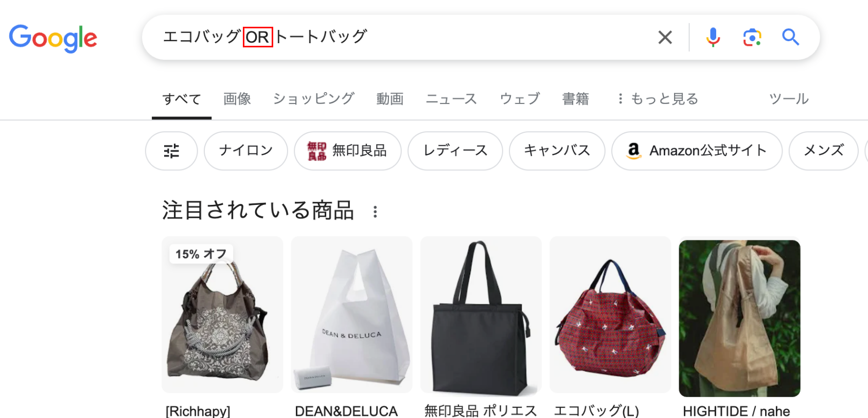The image size is (868, 418).
Task: Clear the search box with the X icon
Action: click(x=665, y=37)
